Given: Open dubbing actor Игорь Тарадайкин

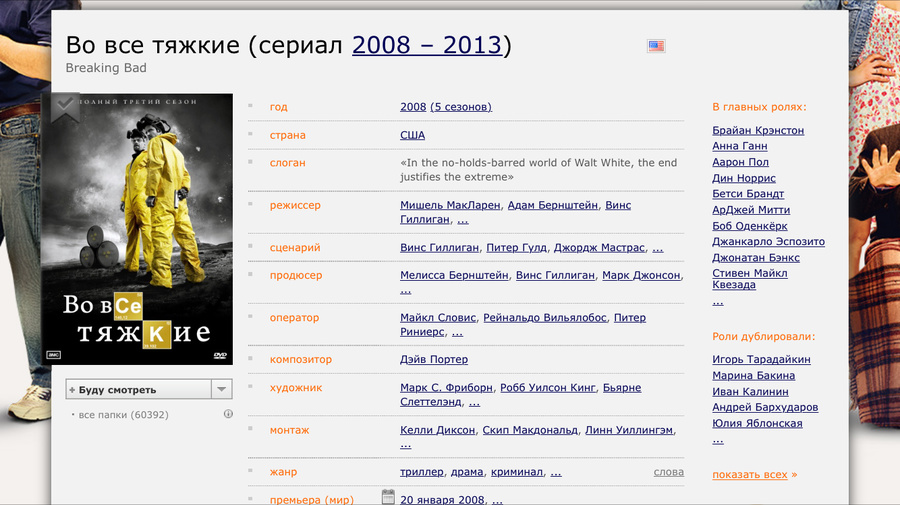Looking at the screenshot, I should click(x=761, y=359).
